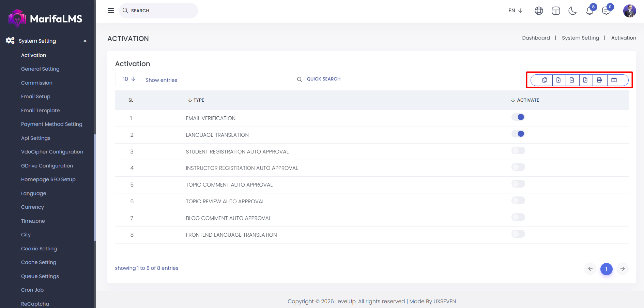644x308 pixels.
Task: Click the copy table data icon
Action: [x=545, y=80]
